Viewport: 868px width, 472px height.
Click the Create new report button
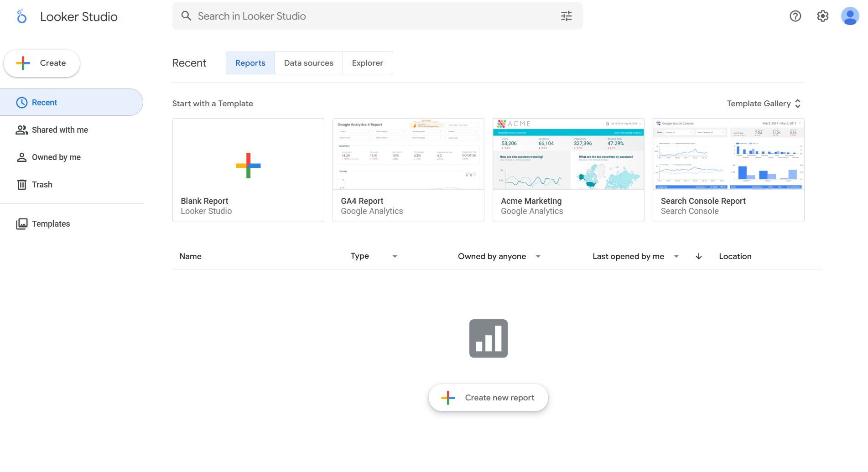(488, 398)
